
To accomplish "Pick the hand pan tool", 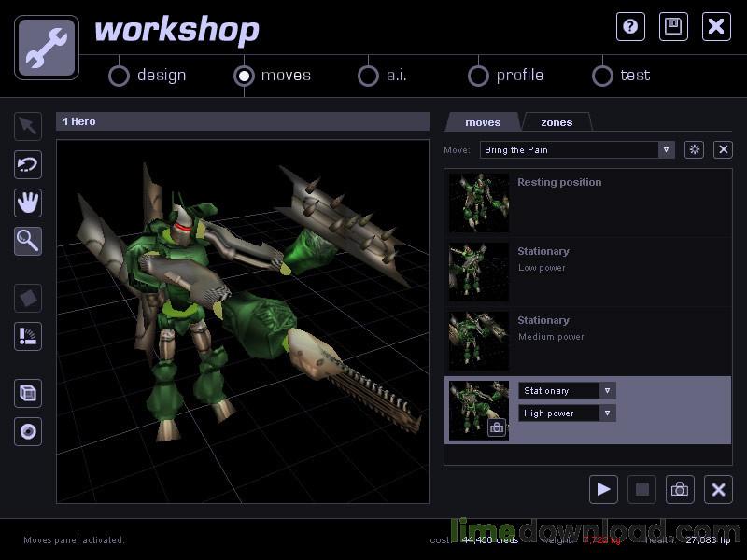I will [27, 203].
